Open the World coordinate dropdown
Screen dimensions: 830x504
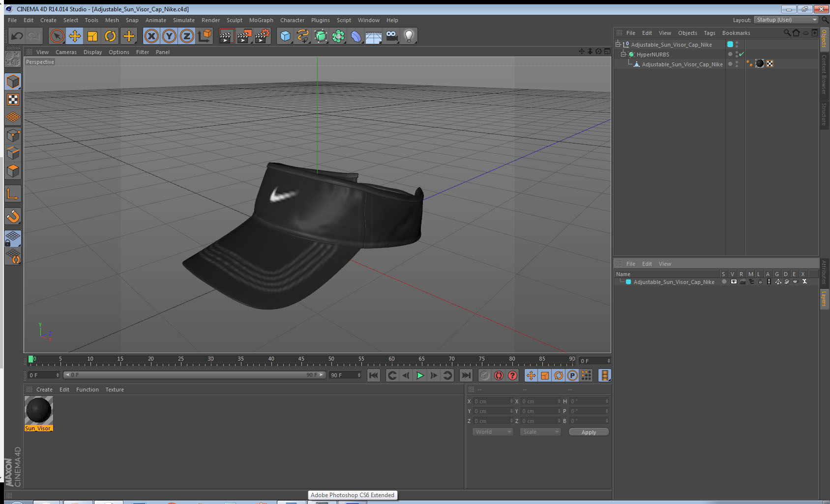(493, 432)
